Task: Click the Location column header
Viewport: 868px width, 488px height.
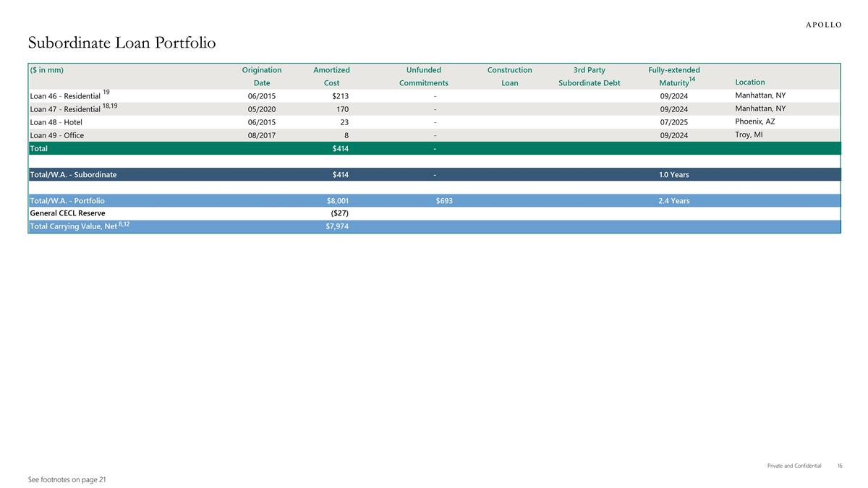Action: point(749,82)
